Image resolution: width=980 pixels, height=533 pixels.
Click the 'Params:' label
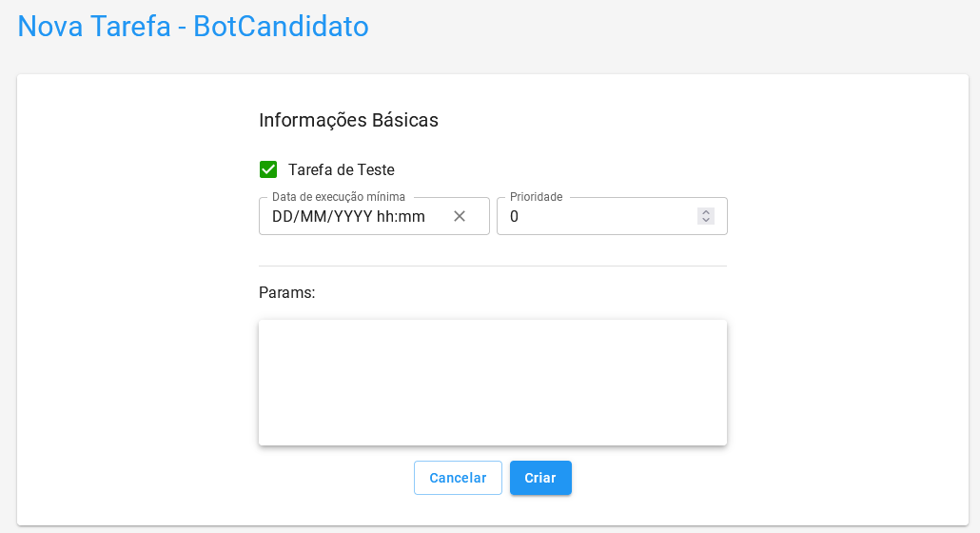pyautogui.click(x=286, y=293)
